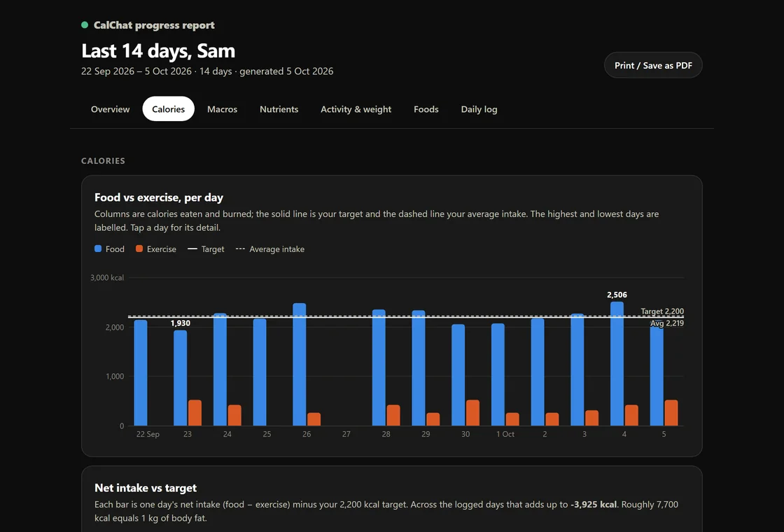
Task: Click the "1 Oct" axis label
Action: point(505,434)
